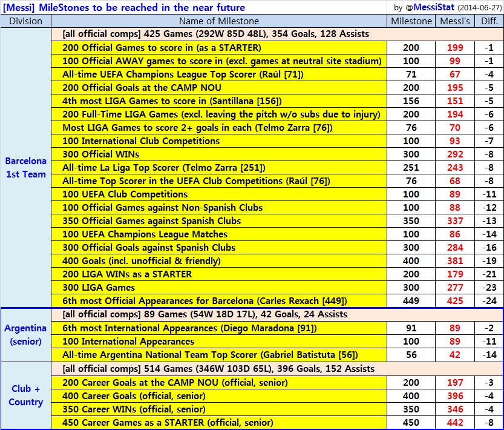Click the "@MessiStat" handle in the title bar

click(430, 7)
